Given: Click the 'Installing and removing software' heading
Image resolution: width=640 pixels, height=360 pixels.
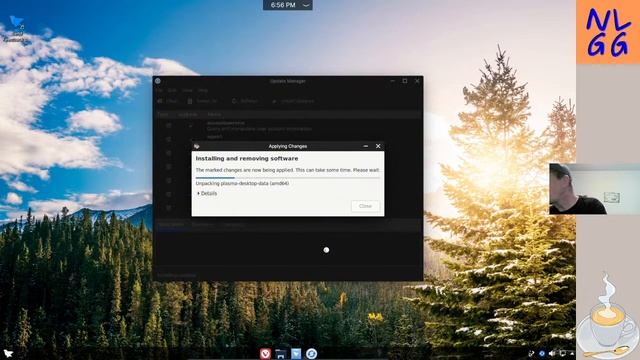Looking at the screenshot, I should (x=247, y=158).
